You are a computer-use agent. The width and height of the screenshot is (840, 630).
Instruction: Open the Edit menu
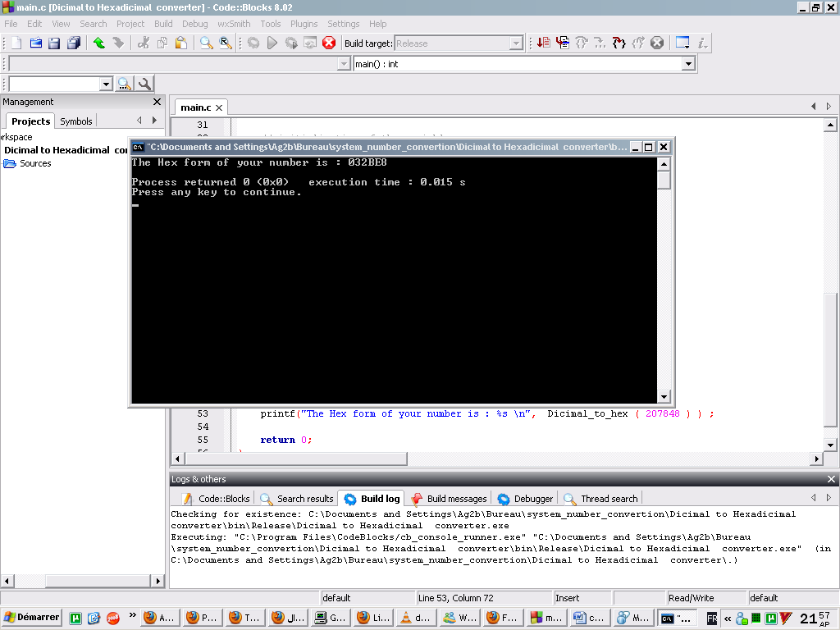tap(34, 24)
